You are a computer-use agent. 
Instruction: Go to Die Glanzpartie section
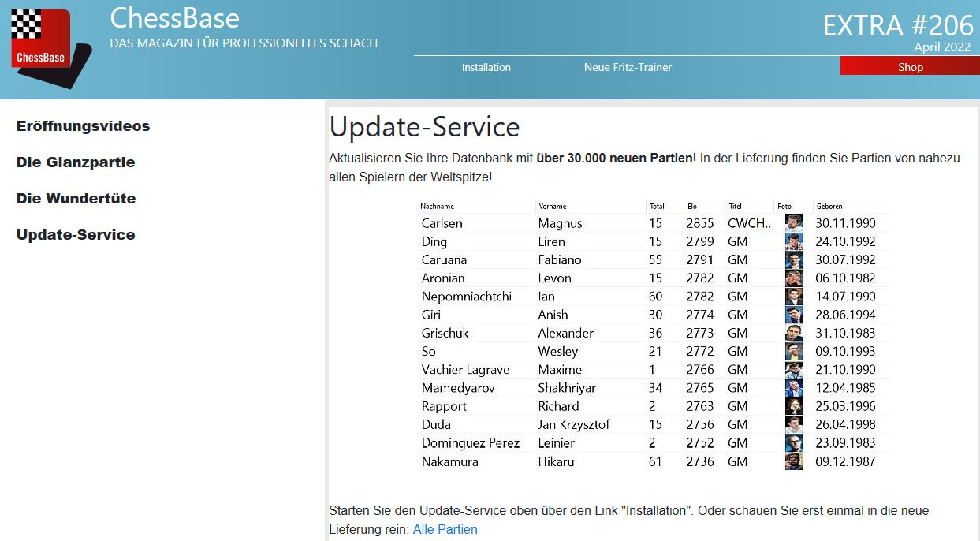click(76, 162)
